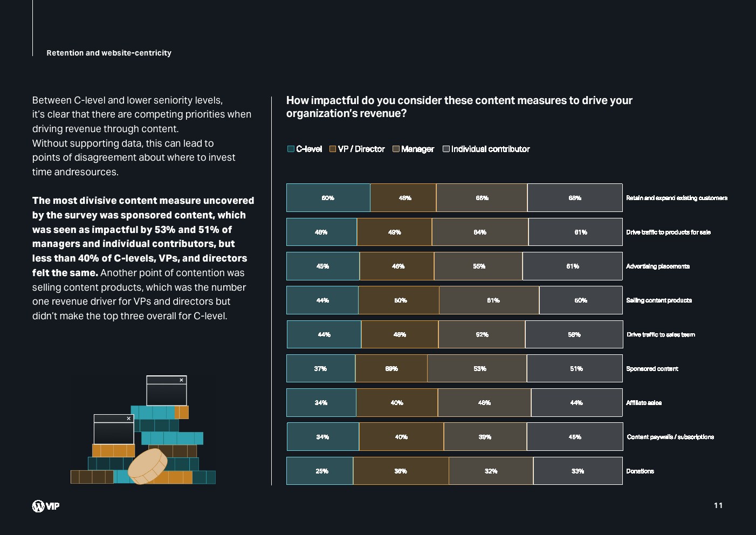Screen dimensions: 756x535
Task: Click the "Sponsored content" row label
Action: click(652, 369)
